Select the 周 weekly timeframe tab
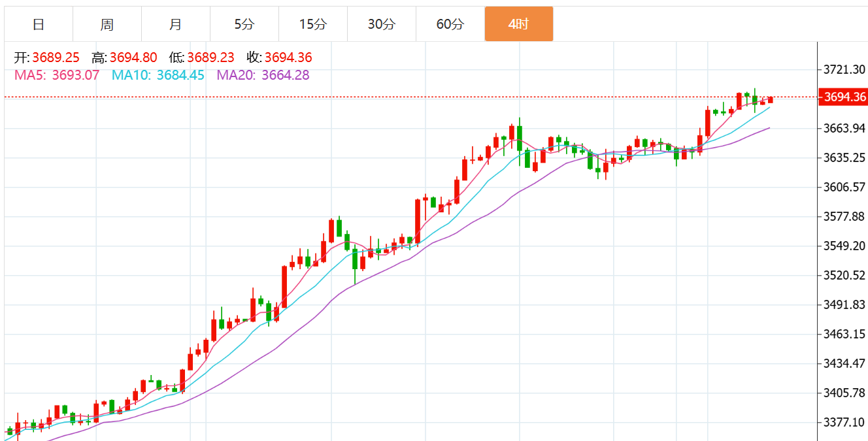Screen dimensions: 868x441 point(107,24)
